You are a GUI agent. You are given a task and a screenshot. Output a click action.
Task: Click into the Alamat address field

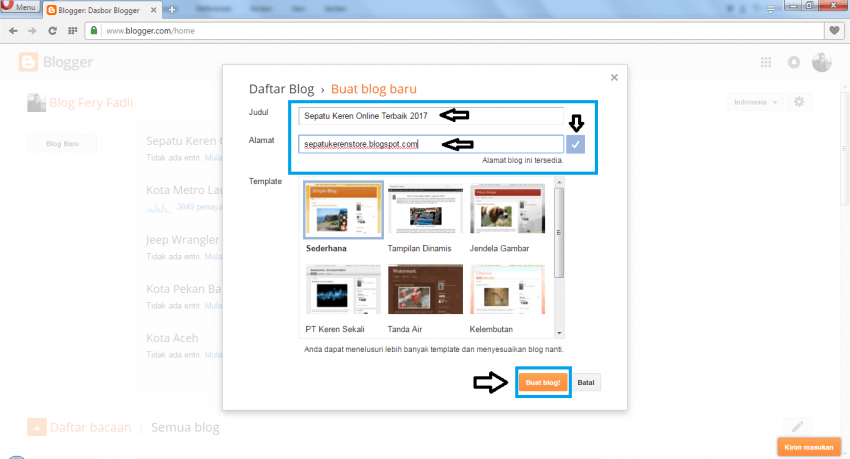pos(431,144)
